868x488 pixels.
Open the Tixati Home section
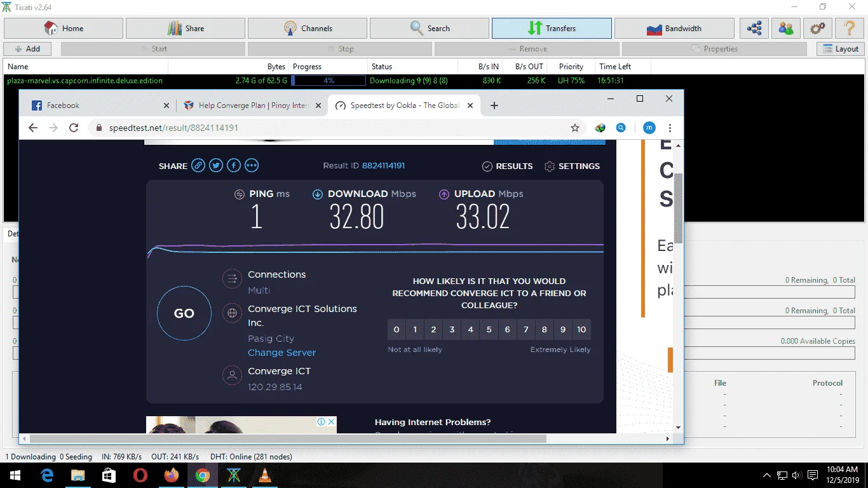(x=64, y=29)
